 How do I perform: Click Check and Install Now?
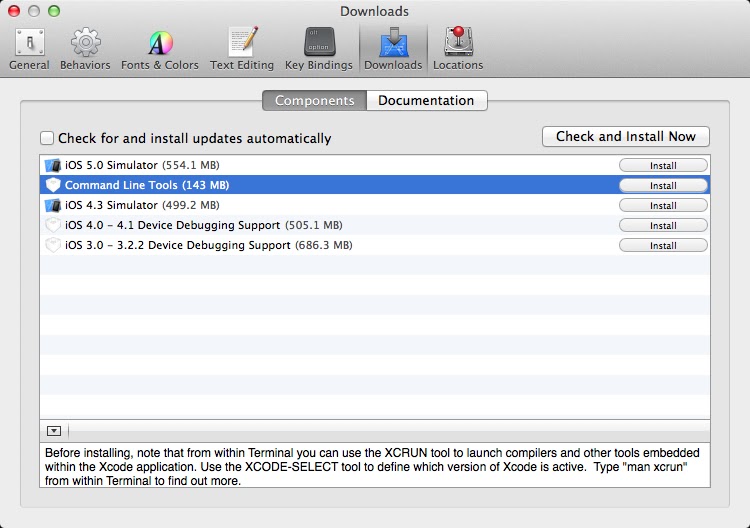tap(626, 137)
